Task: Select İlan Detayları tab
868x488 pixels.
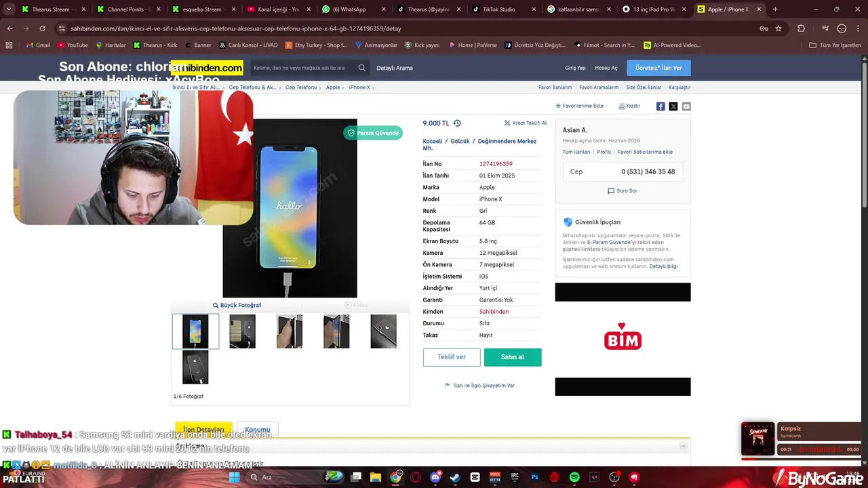Action: pyautogui.click(x=203, y=429)
